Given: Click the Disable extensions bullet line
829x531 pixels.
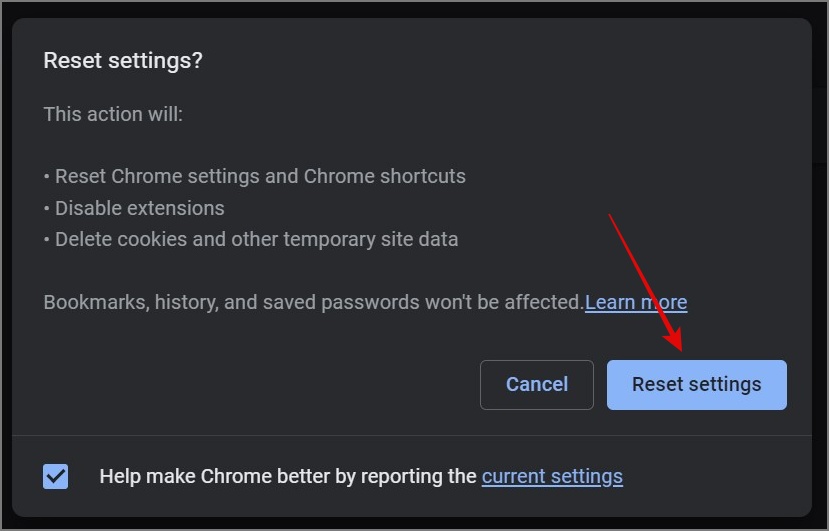Looking at the screenshot, I should point(139,208).
